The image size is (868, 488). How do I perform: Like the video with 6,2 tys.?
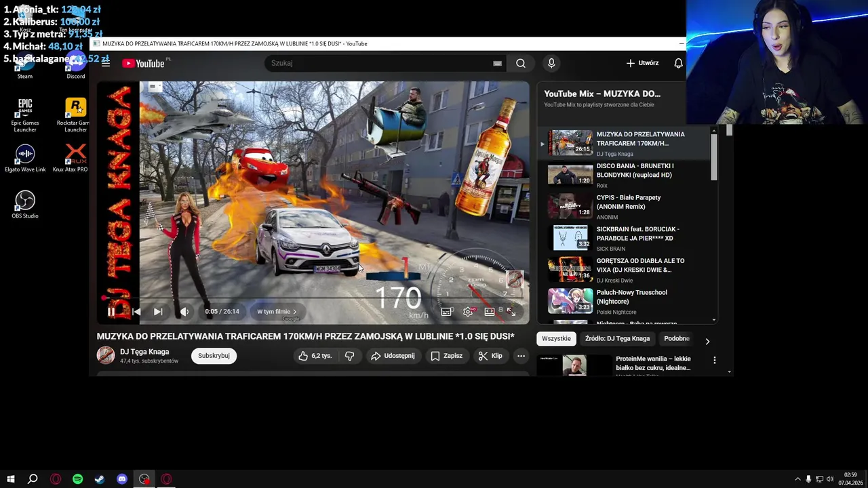pos(315,356)
